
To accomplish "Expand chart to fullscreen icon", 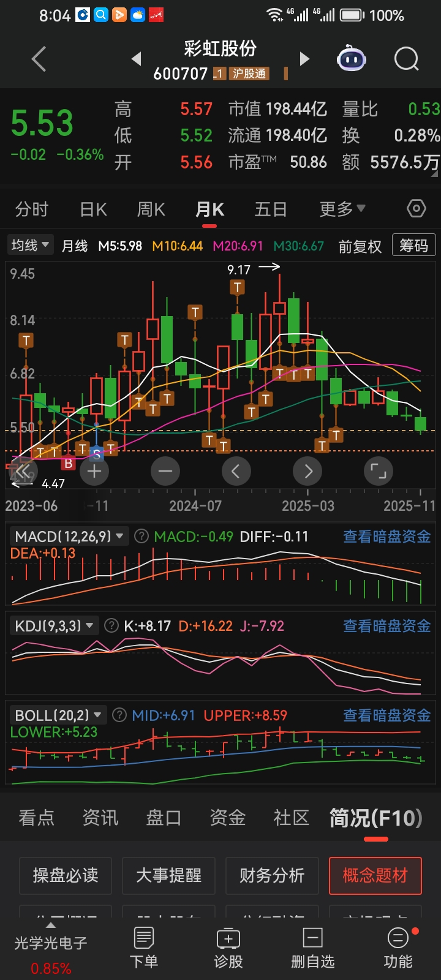I will [379, 471].
